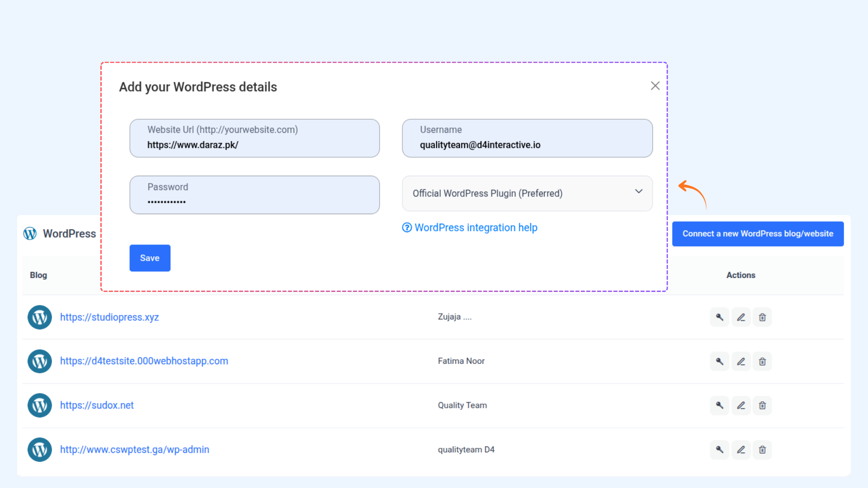868x488 pixels.
Task: Click the key icon for studiopress.xyz row
Action: 719,317
